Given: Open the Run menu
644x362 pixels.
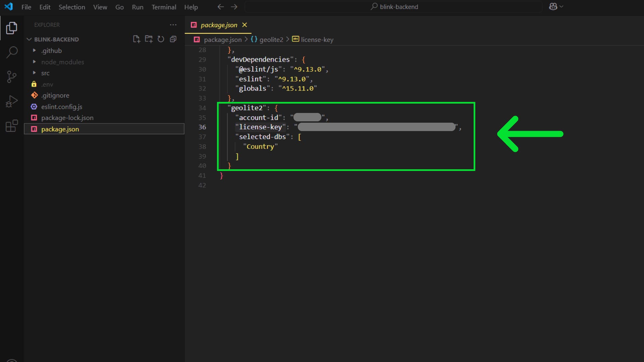Looking at the screenshot, I should [x=138, y=7].
